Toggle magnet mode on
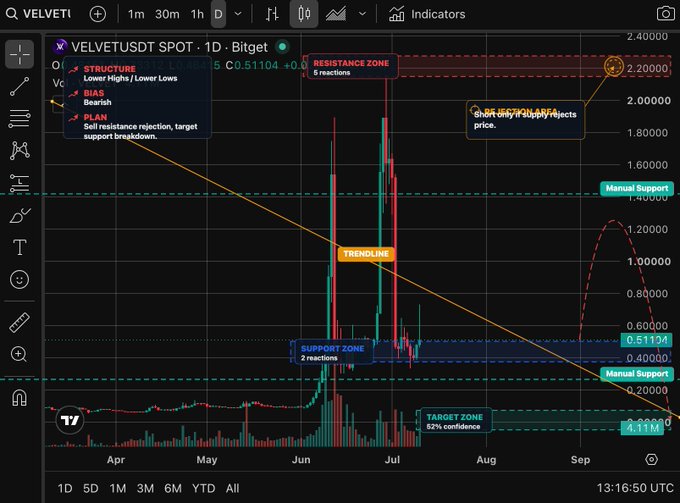 (20, 398)
